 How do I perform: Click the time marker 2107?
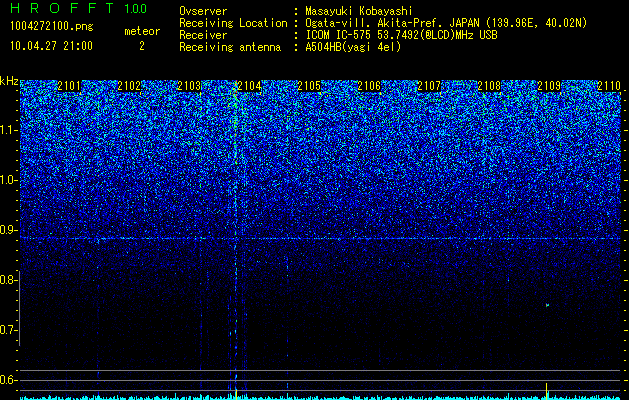click(x=429, y=86)
